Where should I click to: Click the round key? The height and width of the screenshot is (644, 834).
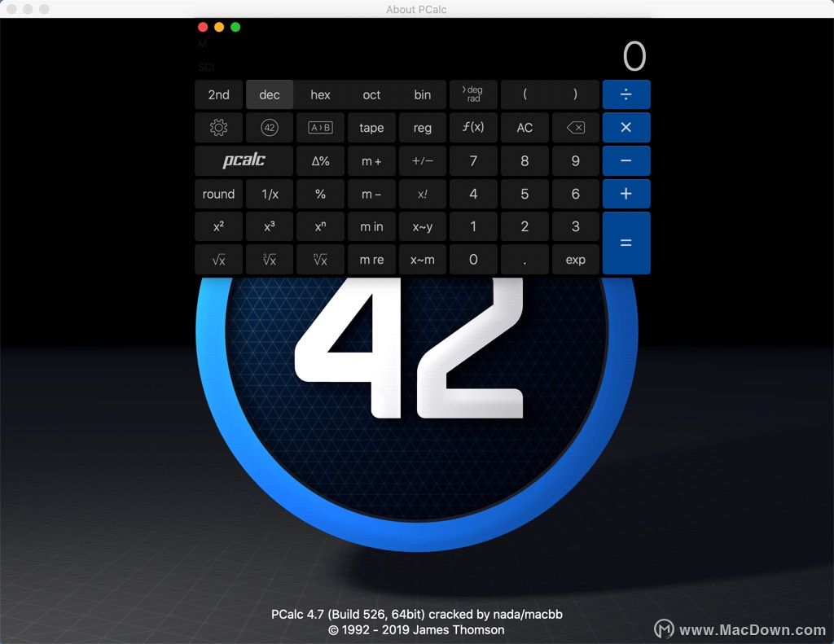pyautogui.click(x=218, y=194)
